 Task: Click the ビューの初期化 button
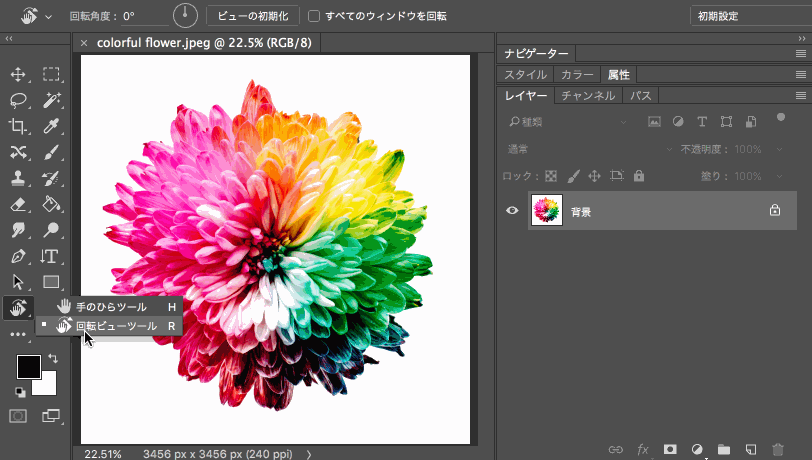252,16
